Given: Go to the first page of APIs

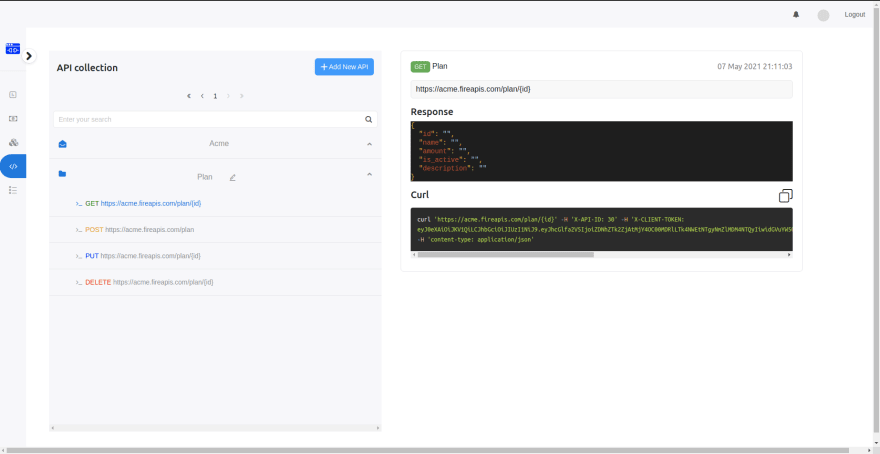Looking at the screenshot, I should (x=189, y=96).
